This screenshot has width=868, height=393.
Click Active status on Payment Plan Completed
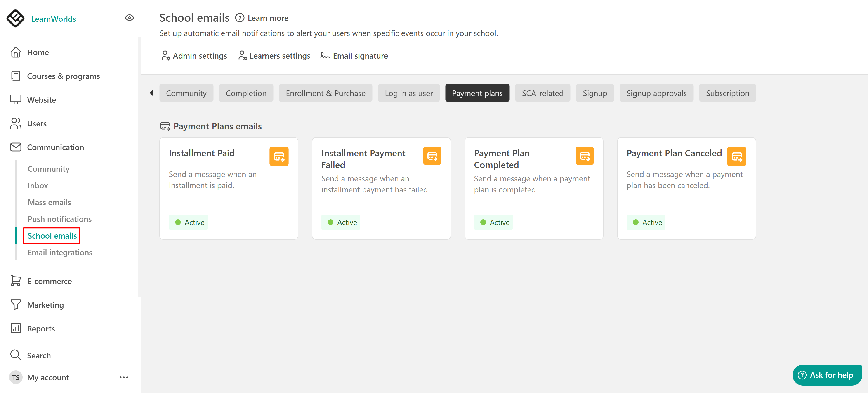point(494,222)
